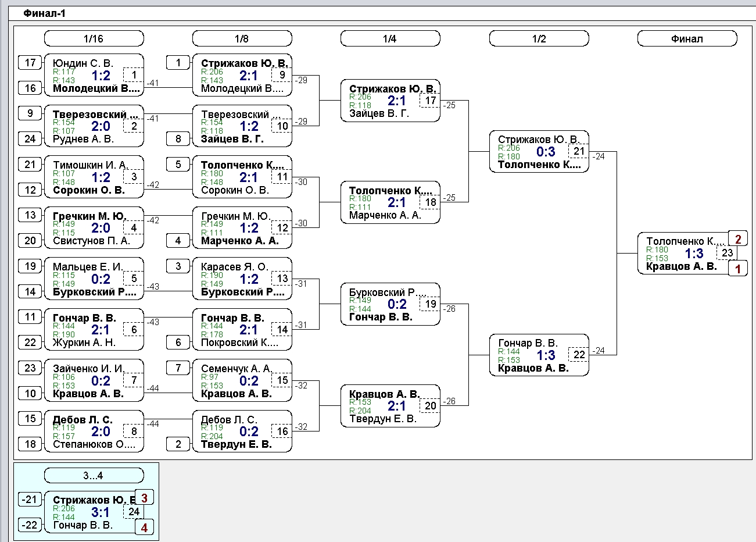
Task: Open match 11 Толопченко vs Сорокин
Action: point(242,177)
